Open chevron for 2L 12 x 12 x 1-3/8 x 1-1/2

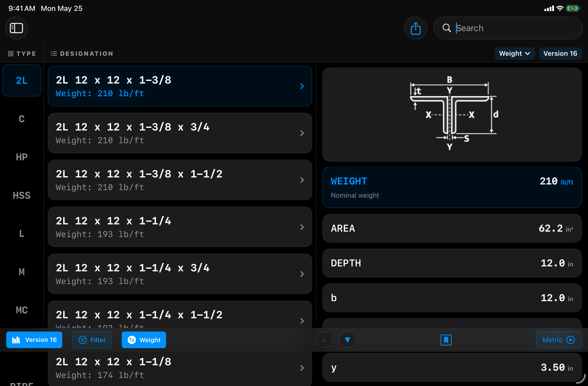tap(302, 180)
